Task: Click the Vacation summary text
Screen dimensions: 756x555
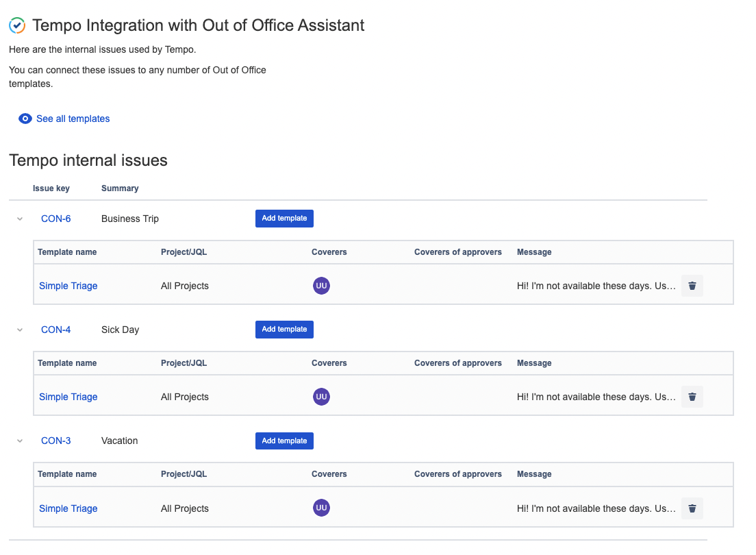Action: (120, 441)
